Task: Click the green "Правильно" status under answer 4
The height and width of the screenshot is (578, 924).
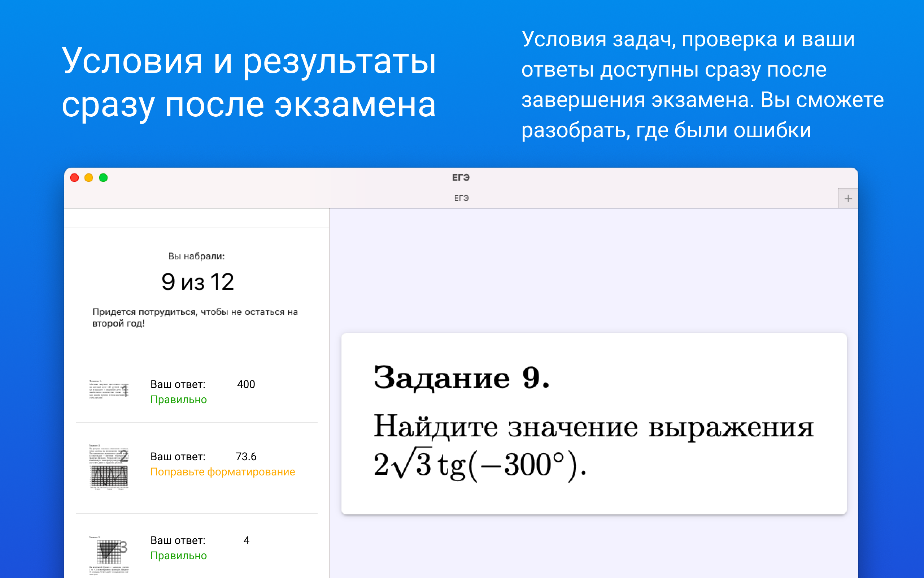Action: click(x=178, y=556)
